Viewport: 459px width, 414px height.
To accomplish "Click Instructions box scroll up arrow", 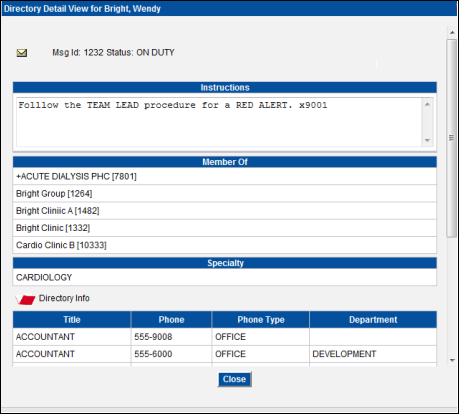I will coord(427,104).
